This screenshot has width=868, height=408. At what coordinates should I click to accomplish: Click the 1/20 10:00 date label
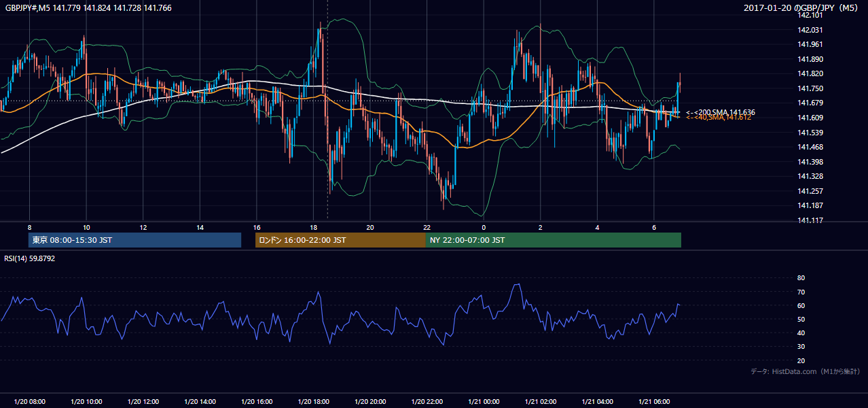tap(86, 402)
